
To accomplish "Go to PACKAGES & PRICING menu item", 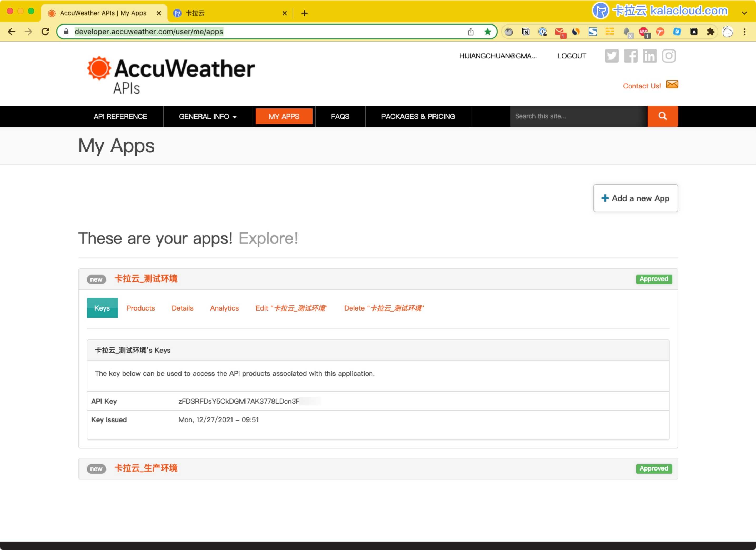I will pos(418,116).
